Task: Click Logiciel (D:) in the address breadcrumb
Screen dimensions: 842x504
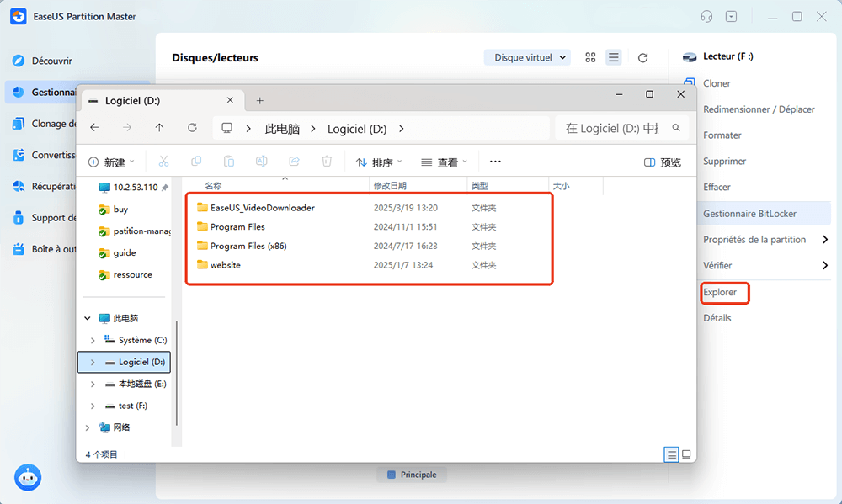Action: pyautogui.click(x=357, y=129)
